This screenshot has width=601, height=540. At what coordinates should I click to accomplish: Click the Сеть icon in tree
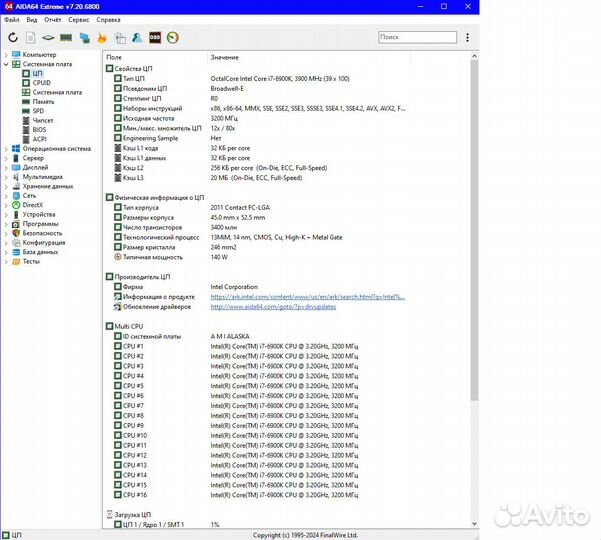point(16,195)
